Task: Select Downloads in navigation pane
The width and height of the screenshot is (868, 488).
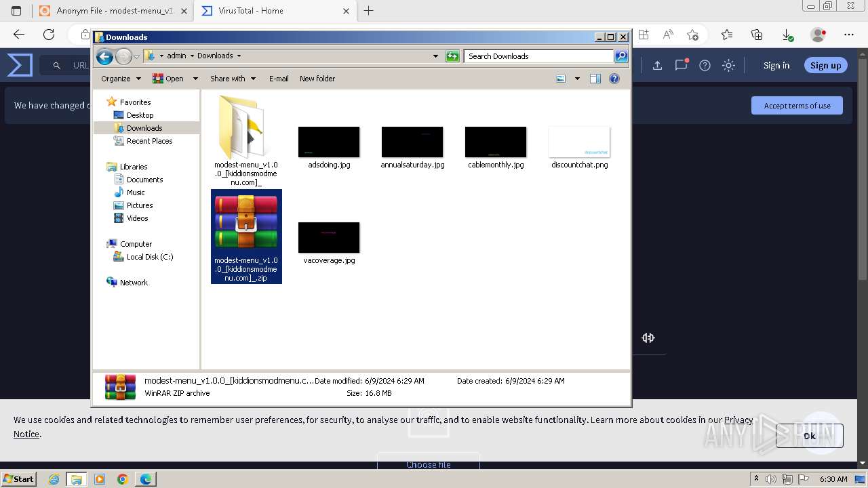Action: tap(144, 128)
